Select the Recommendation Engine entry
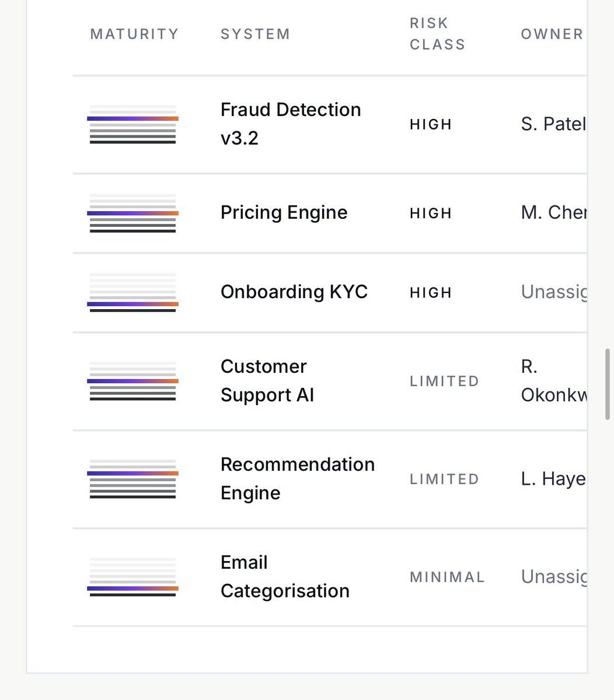Image resolution: width=614 pixels, height=700 pixels. tap(298, 478)
